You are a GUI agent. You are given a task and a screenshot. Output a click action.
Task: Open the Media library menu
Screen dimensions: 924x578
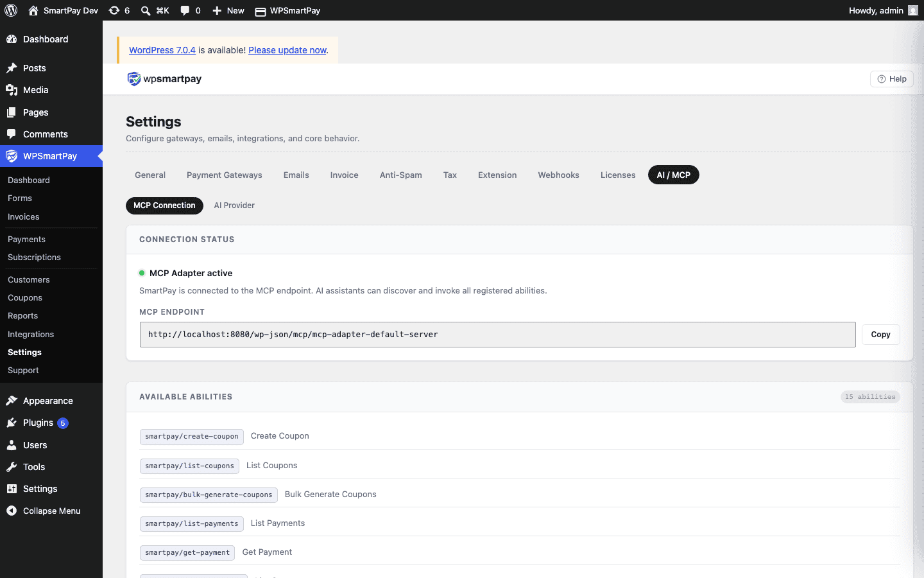pos(51,90)
